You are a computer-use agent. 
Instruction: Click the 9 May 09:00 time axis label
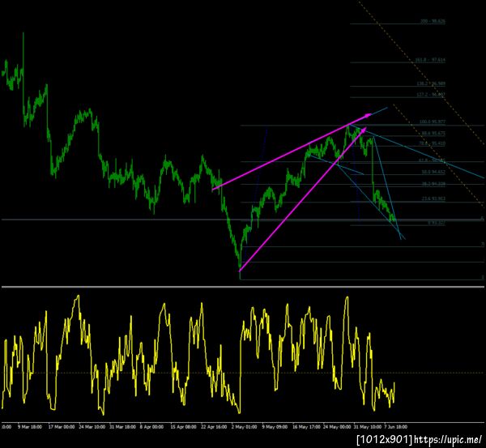275,427
